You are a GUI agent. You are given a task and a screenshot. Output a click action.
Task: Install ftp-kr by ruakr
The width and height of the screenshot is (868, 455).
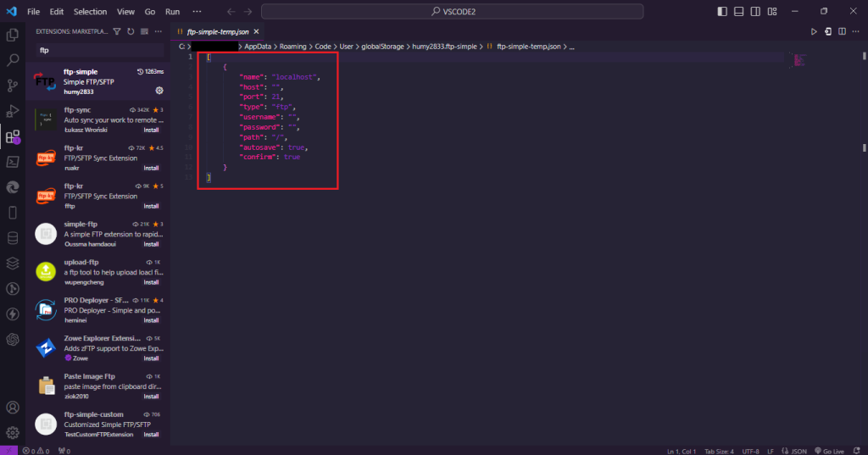point(151,169)
